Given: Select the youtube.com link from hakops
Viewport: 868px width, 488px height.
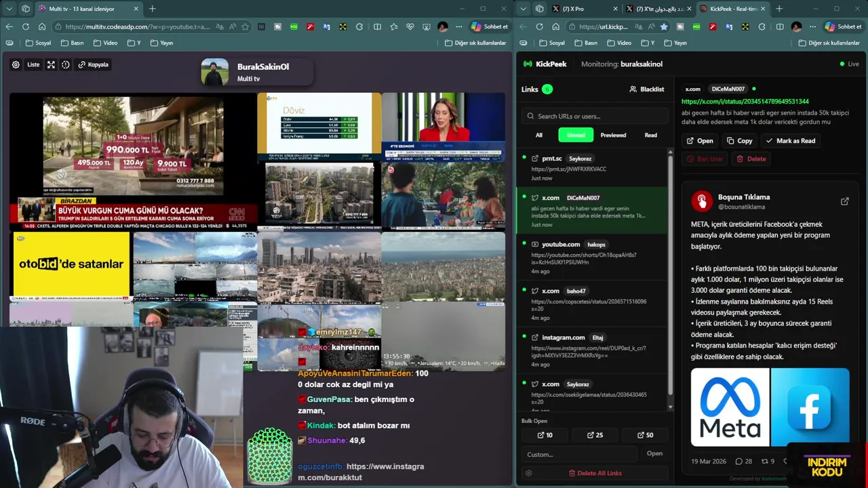Looking at the screenshot, I should coord(591,257).
